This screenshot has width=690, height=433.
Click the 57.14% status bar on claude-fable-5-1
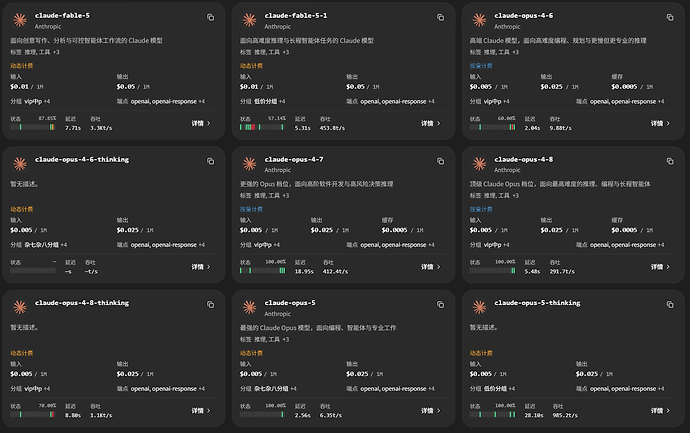click(262, 127)
